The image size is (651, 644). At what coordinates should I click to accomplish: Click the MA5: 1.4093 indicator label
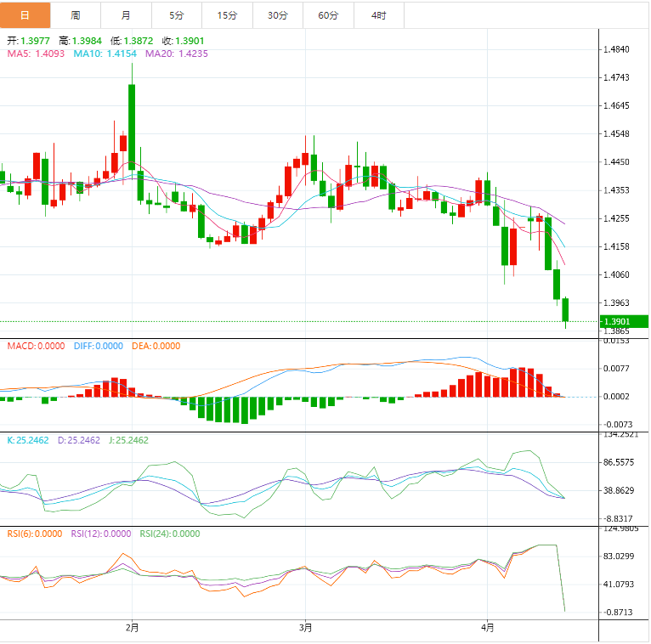[x=36, y=54]
